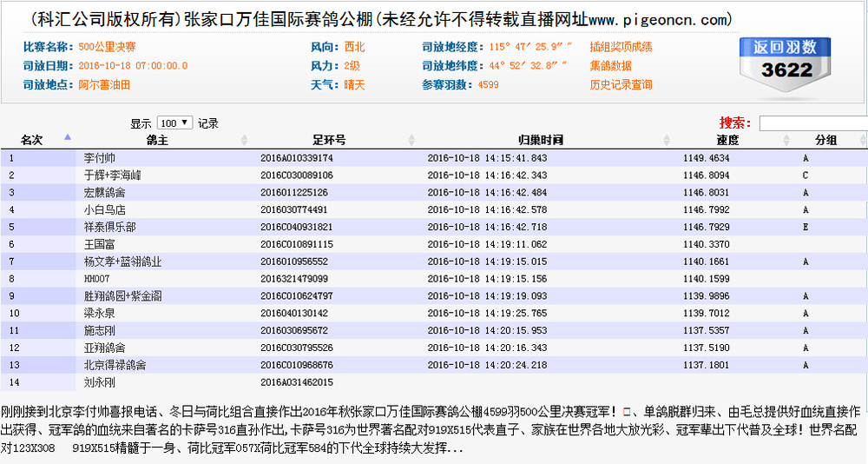Click the 500公里决赛 race name text
This screenshot has width=868, height=464.
105,47
